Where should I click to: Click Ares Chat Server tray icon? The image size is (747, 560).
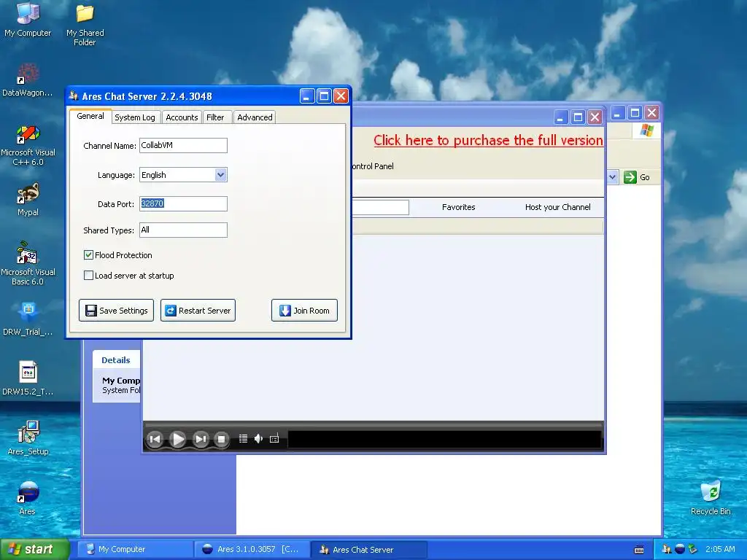pos(667,549)
